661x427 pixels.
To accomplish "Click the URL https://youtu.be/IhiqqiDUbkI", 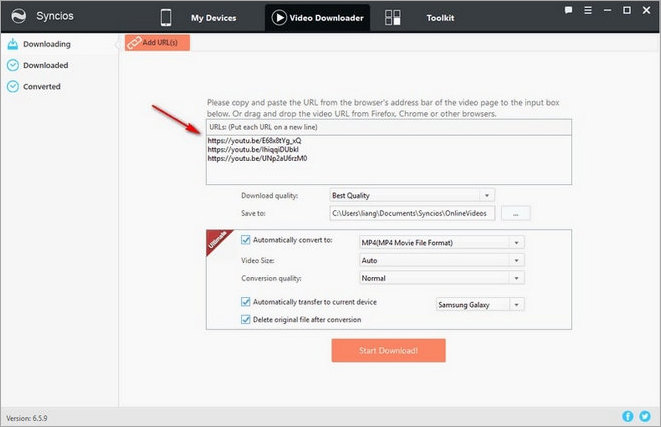I will click(x=253, y=149).
